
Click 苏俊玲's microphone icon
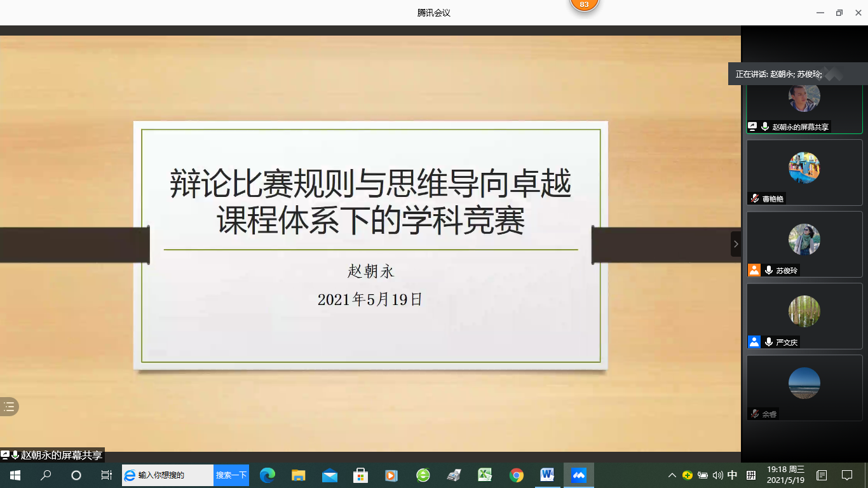[769, 270]
